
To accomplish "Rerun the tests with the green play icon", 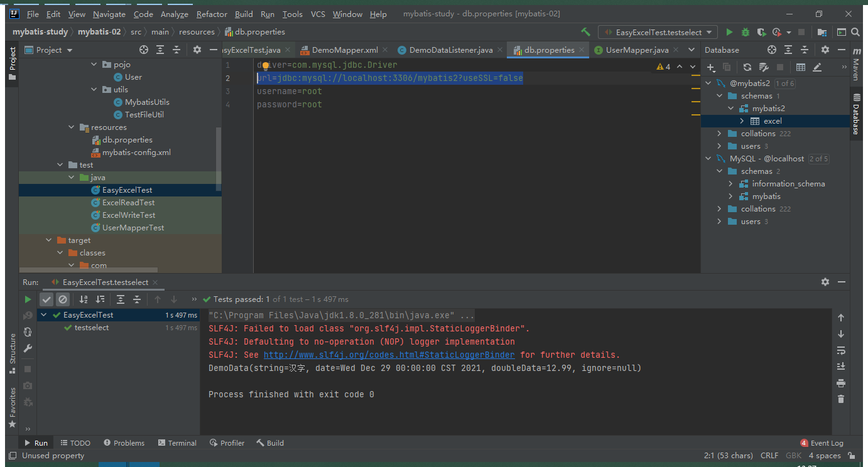I will (x=28, y=298).
